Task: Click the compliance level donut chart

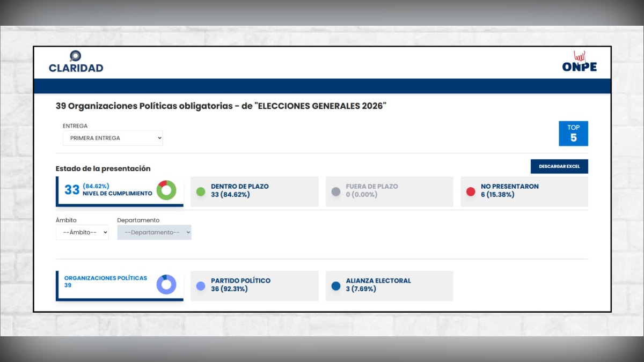Action: tap(166, 190)
